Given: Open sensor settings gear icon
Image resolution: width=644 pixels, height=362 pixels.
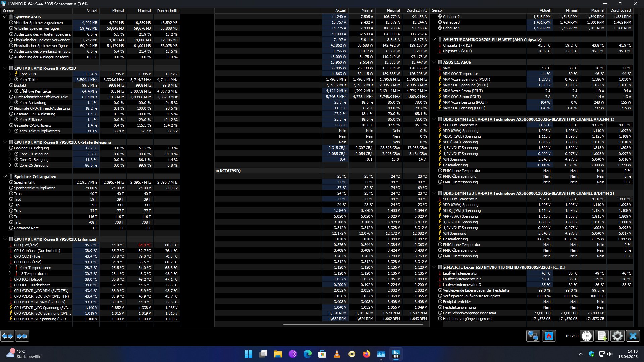Looking at the screenshot, I should pos(617,336).
